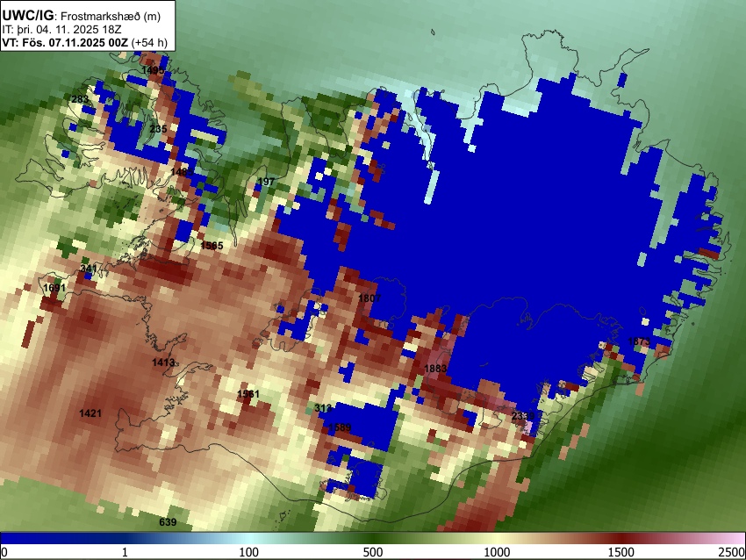Image resolution: width=746 pixels, height=560 pixels.
Task: Click the legend tick label 100
Action: point(249,552)
